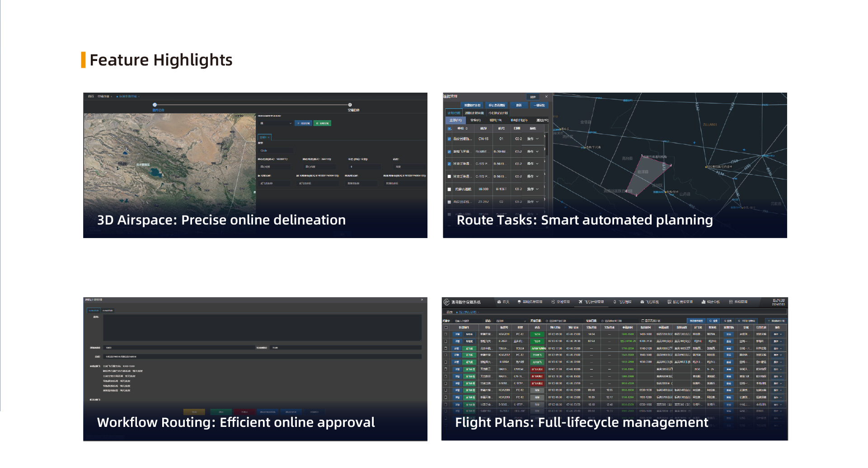Click the airplane icon in flight plan navigation
Screen dimensions: 868x468
(580, 302)
